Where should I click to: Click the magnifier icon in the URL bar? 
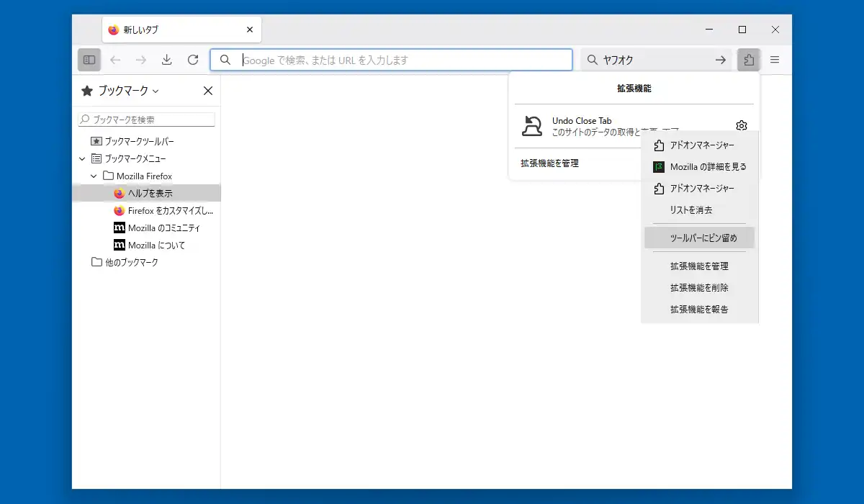(225, 60)
